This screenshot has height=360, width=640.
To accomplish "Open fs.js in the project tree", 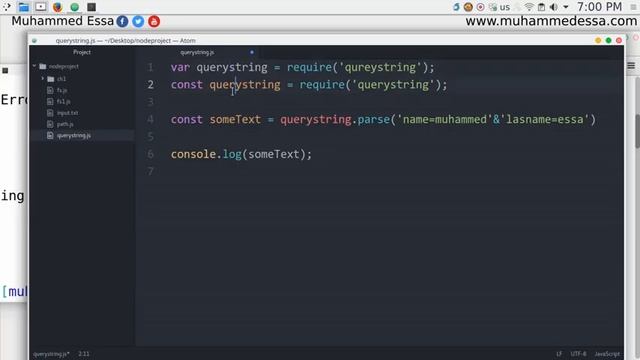I will coord(62,90).
